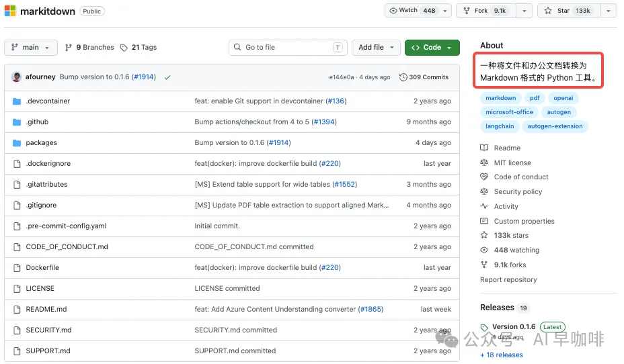The image size is (624, 364).
Task: Select the markdown topic tag
Action: coord(501,98)
